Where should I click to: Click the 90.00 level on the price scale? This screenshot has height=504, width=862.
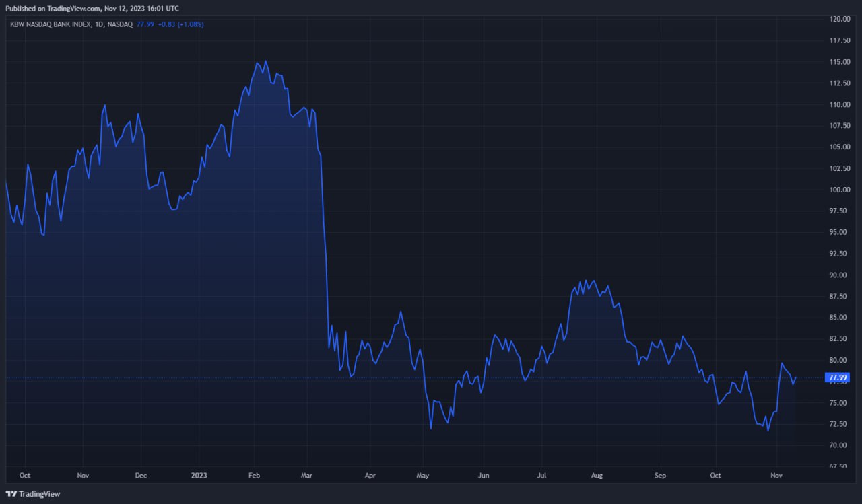tap(839, 275)
